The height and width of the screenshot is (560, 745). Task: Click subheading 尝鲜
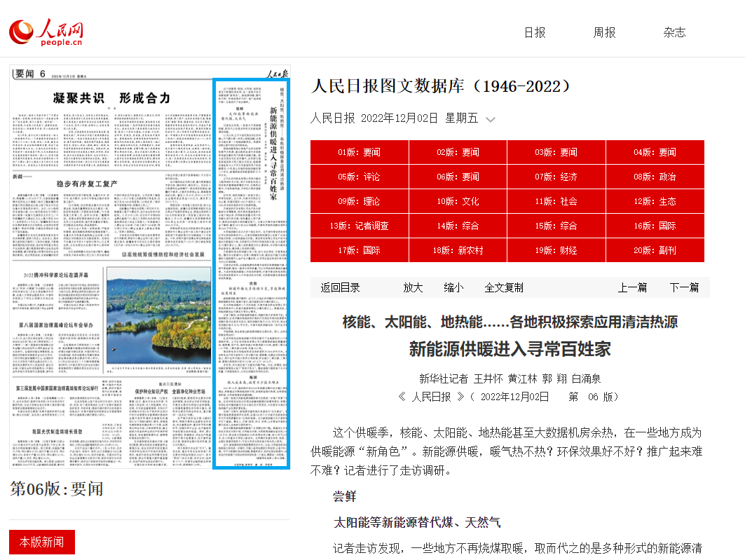pos(345,496)
